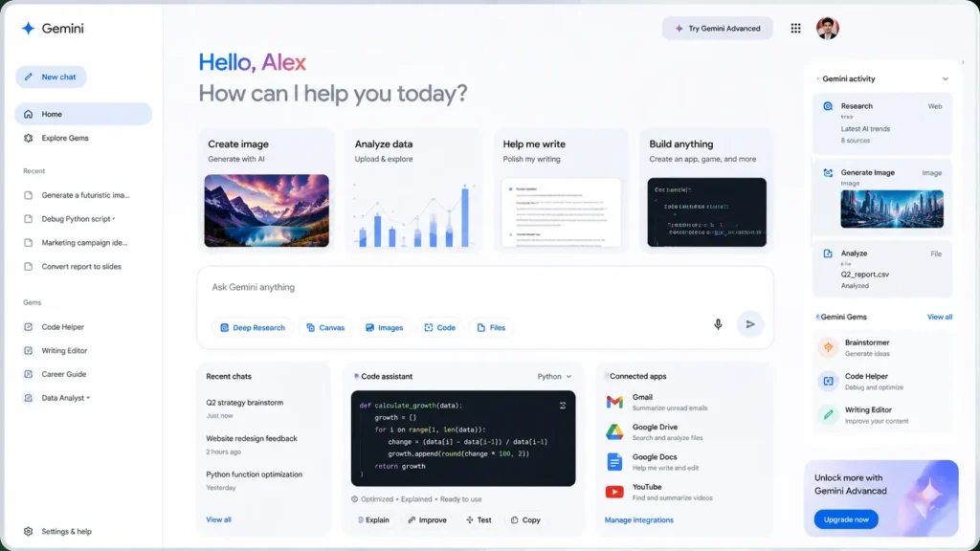Collapse the Gemini activity panel chevron
Screen dimensions: 980x551
(x=945, y=79)
